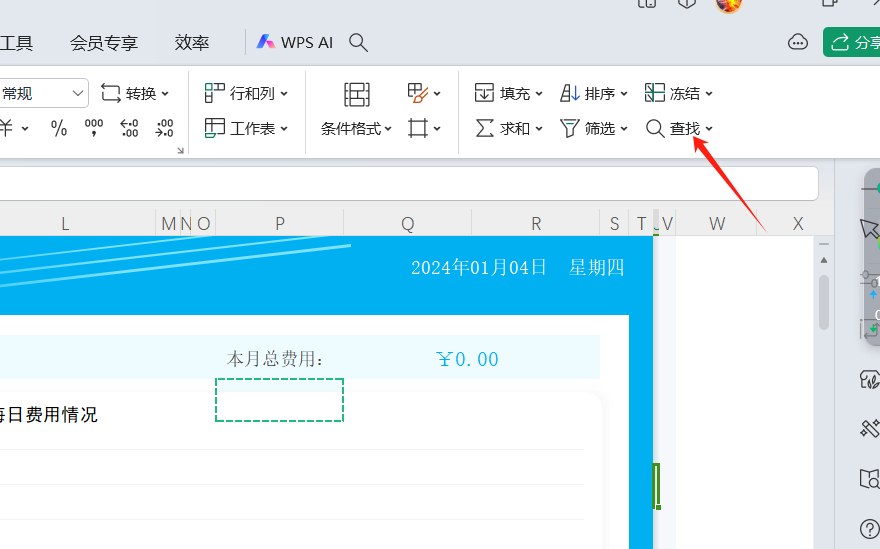The image size is (880, 549).
Task: Select column R header
Action: [x=536, y=223]
